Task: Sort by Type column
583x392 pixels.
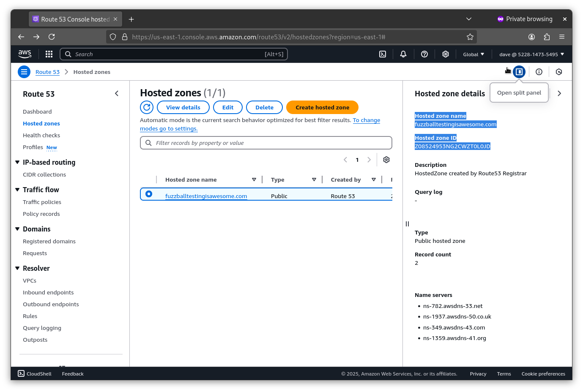Action: coord(314,180)
